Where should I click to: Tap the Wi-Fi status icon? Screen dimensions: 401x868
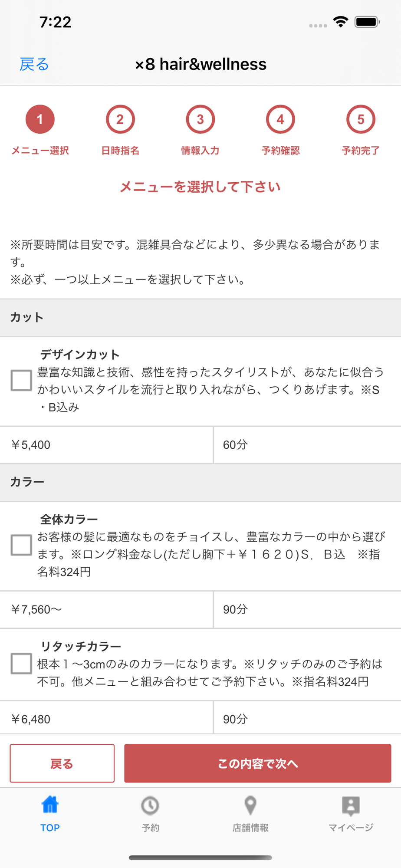coord(341,22)
